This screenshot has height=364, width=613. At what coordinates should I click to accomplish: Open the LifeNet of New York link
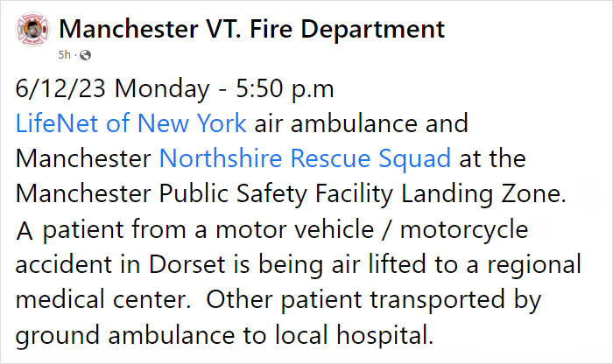click(131, 123)
